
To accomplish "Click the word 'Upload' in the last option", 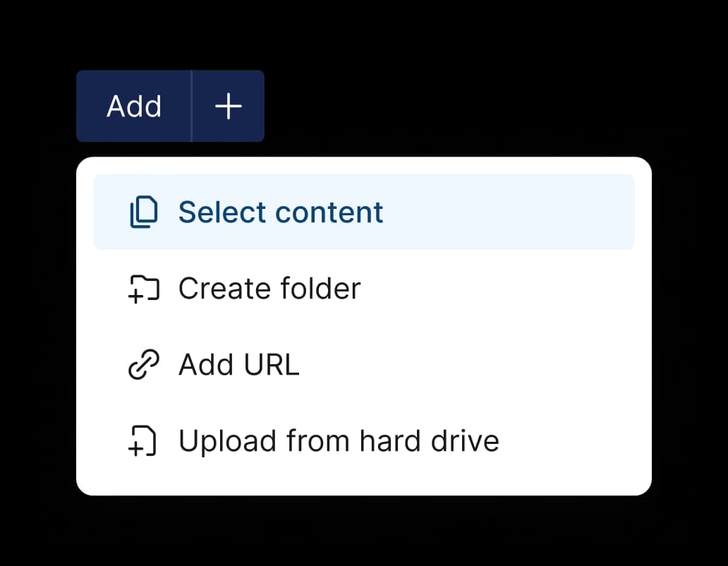I will 227,442.
